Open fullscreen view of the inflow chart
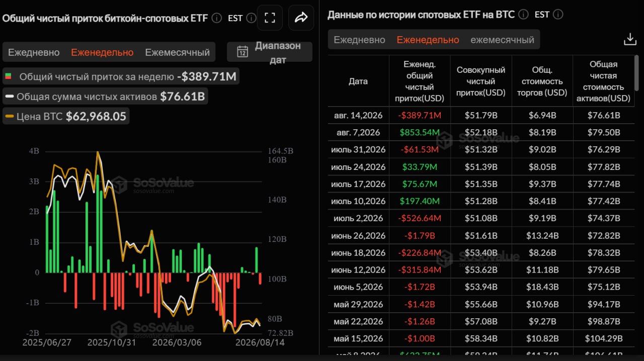Screen dimensions: 644x361 point(270,18)
